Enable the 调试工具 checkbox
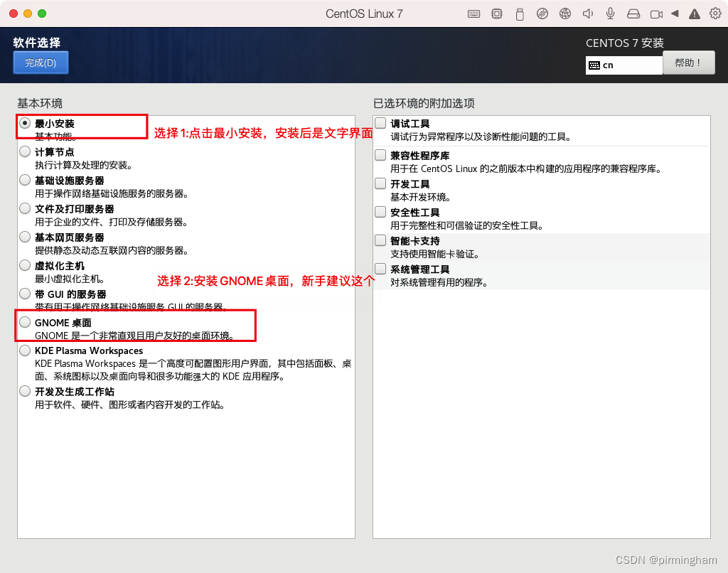The image size is (728, 573). pyautogui.click(x=381, y=123)
